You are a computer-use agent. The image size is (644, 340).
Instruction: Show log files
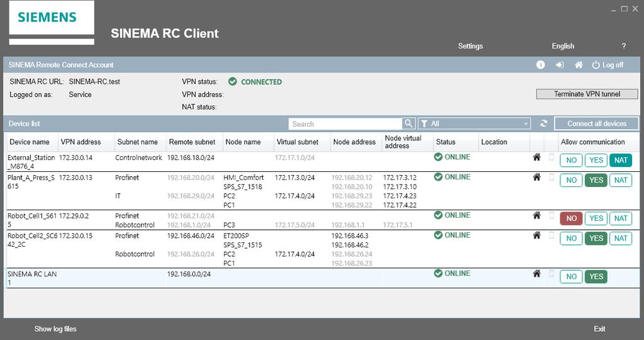coord(55,329)
